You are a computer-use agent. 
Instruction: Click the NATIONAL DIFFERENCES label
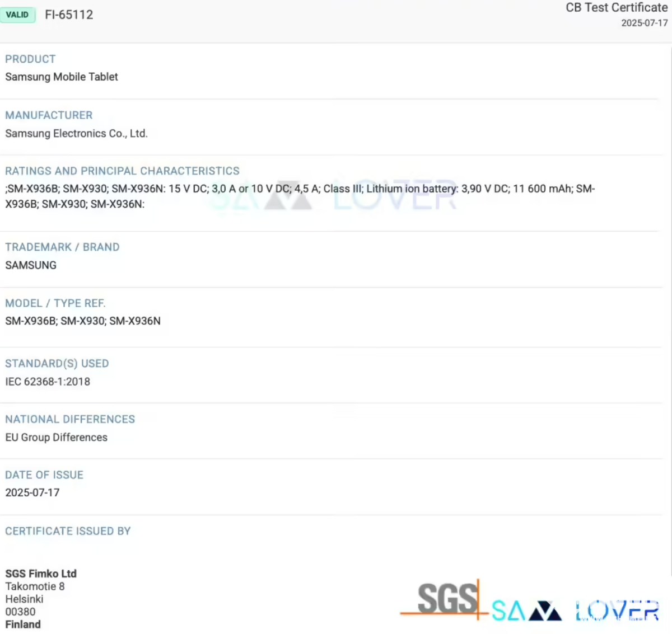point(70,419)
